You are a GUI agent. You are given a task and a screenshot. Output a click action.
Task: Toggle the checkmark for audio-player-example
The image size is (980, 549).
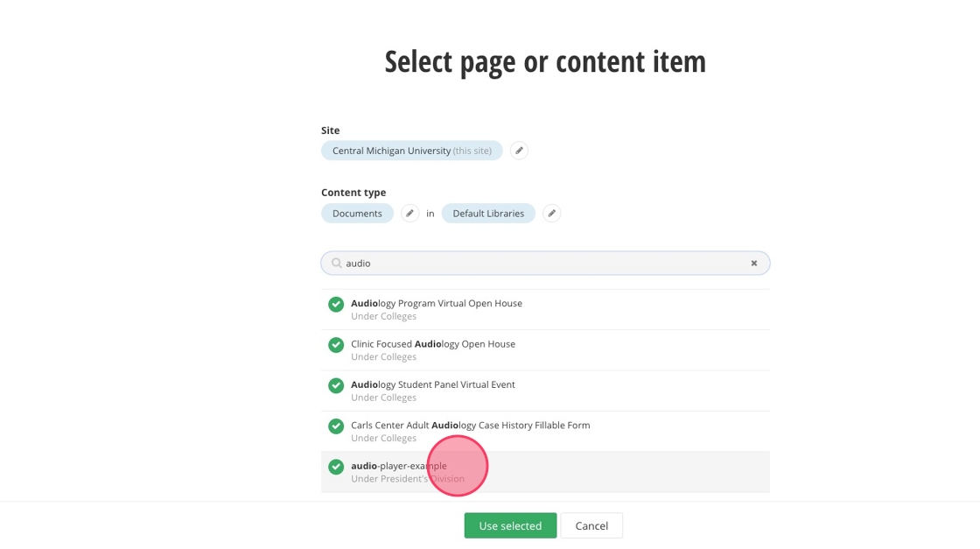(x=336, y=467)
